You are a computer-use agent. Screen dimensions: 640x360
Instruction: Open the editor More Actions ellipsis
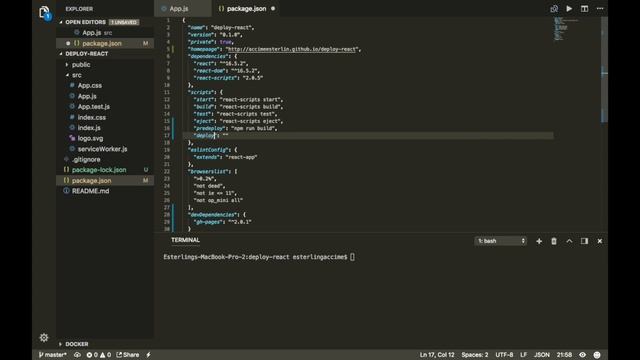[600, 9]
